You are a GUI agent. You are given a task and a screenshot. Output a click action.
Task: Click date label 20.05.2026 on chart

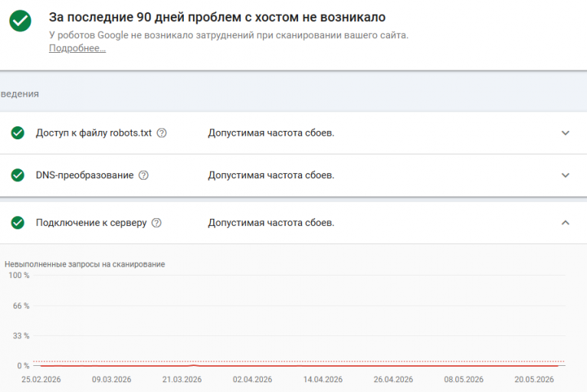click(534, 379)
